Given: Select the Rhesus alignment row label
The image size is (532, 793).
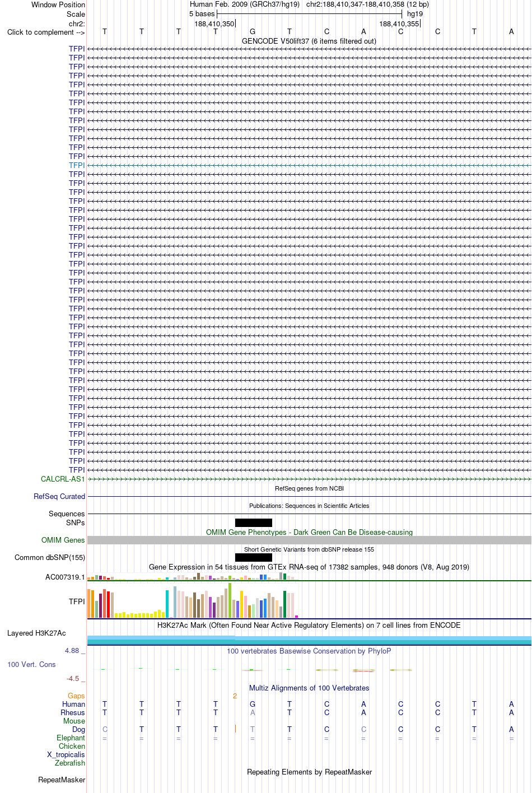Looking at the screenshot, I should click(x=73, y=712).
